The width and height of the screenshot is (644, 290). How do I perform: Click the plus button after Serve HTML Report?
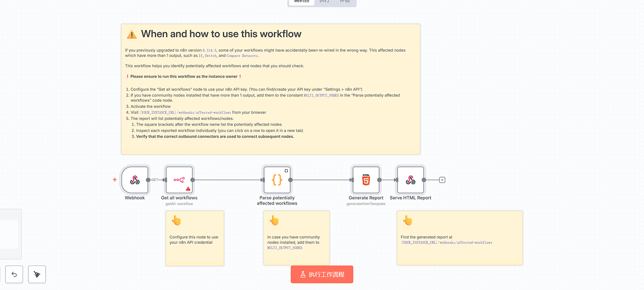[442, 180]
